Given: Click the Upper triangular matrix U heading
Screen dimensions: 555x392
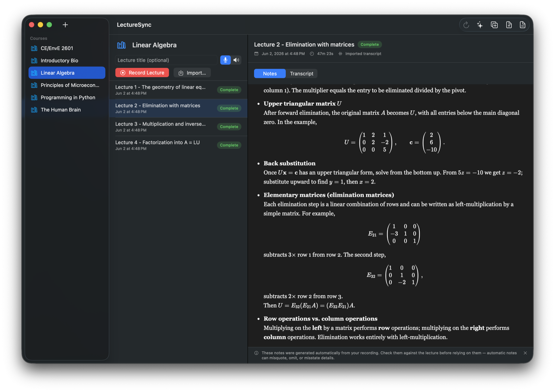Looking at the screenshot, I should [302, 103].
